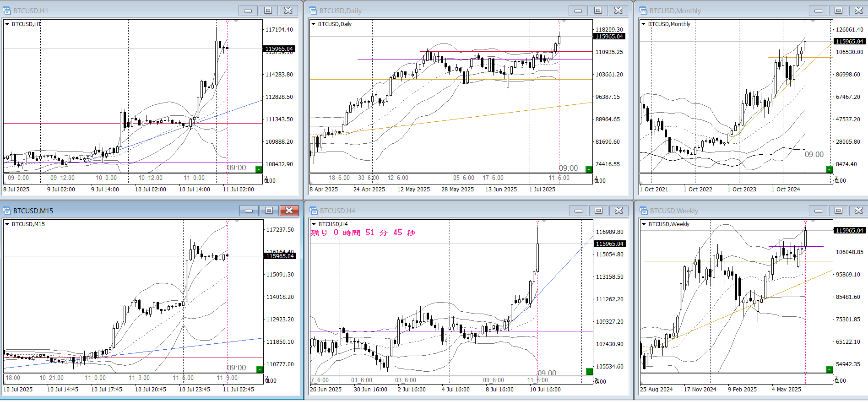Click the 115965.04 price tag on the M15 chart
868x401 pixels.
[280, 256]
